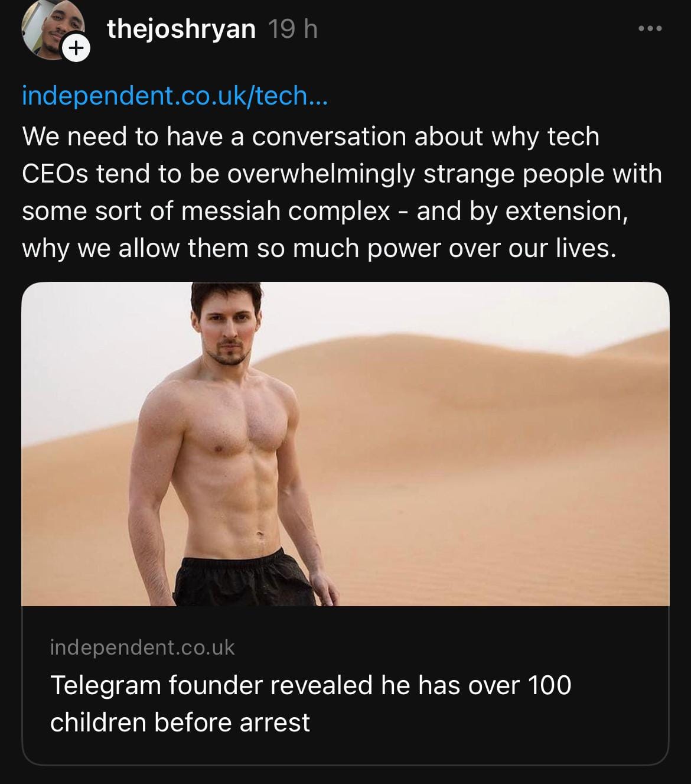Click "children before arrest" in the card
This screenshot has width=691, height=784.
tap(180, 723)
